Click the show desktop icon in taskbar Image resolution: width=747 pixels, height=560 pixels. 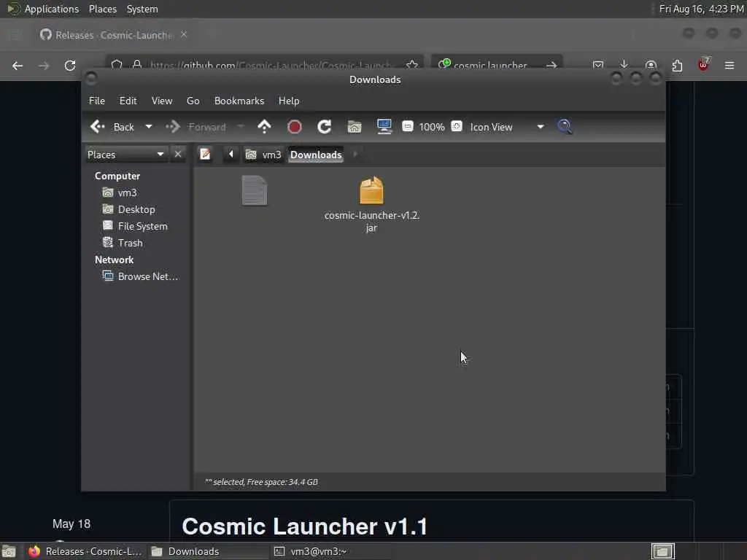(9, 551)
